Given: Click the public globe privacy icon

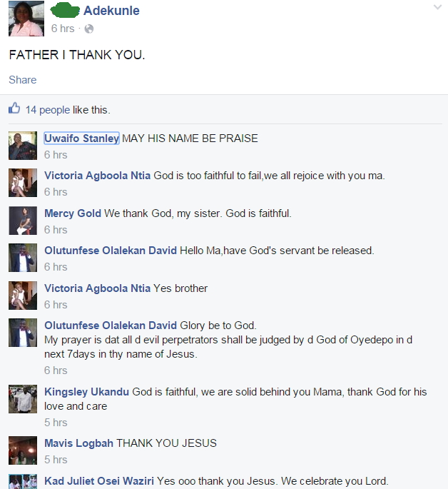Looking at the screenshot, I should coord(88,29).
